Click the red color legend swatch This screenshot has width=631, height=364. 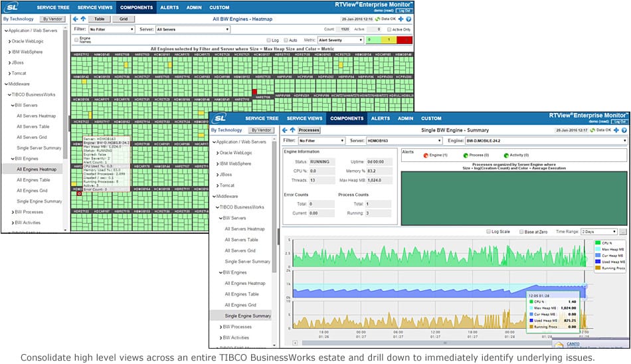click(404, 40)
